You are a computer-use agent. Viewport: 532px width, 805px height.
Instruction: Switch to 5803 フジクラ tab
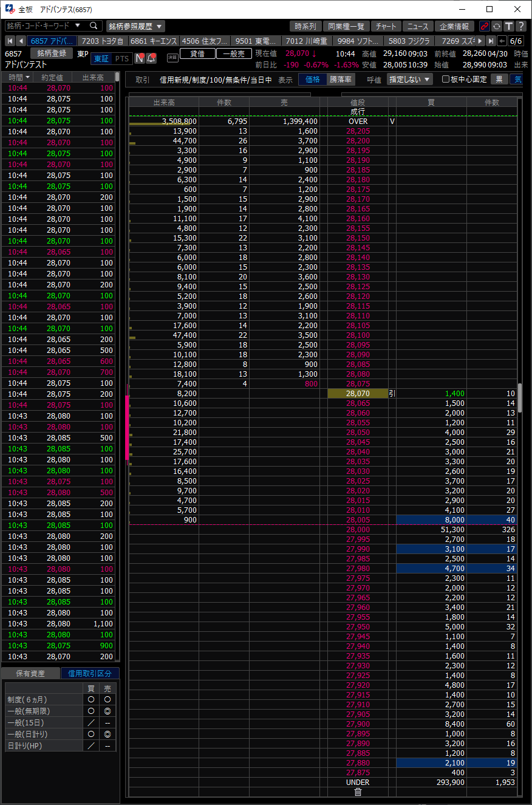(x=409, y=41)
